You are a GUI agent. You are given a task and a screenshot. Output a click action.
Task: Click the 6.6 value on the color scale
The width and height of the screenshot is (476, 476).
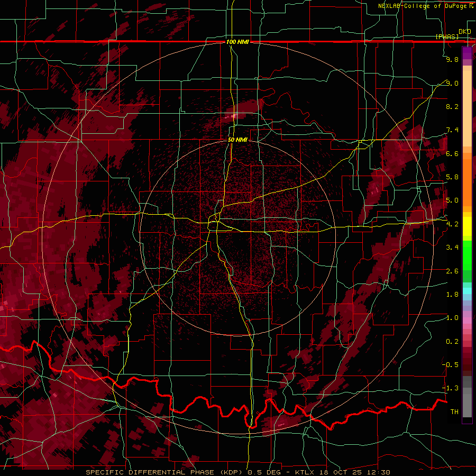tap(452, 153)
